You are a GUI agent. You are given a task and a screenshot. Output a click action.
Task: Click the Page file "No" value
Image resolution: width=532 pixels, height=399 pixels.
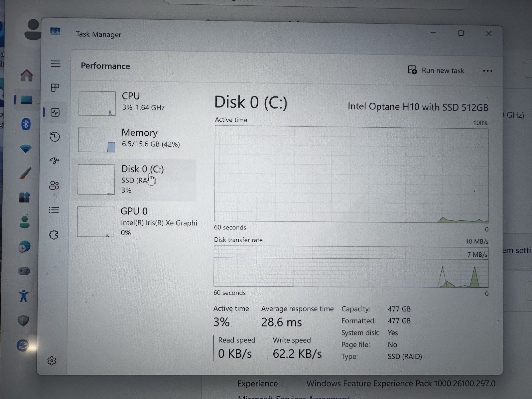click(x=392, y=345)
